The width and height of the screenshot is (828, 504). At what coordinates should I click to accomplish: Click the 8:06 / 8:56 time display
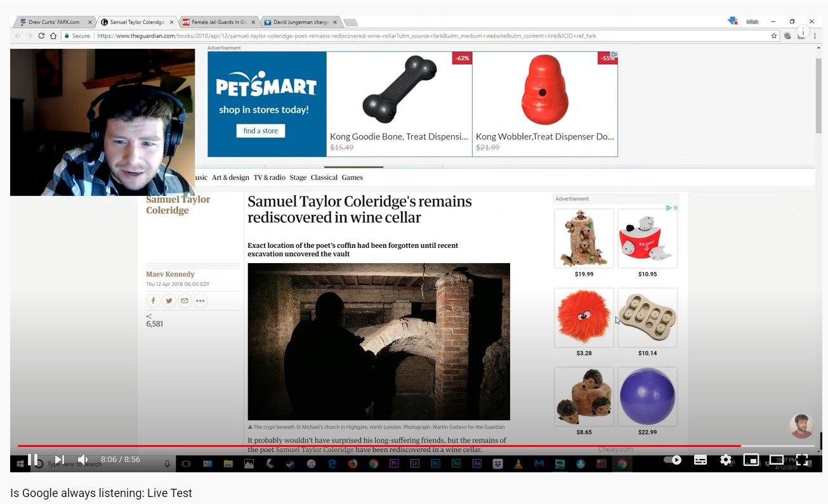click(x=121, y=460)
